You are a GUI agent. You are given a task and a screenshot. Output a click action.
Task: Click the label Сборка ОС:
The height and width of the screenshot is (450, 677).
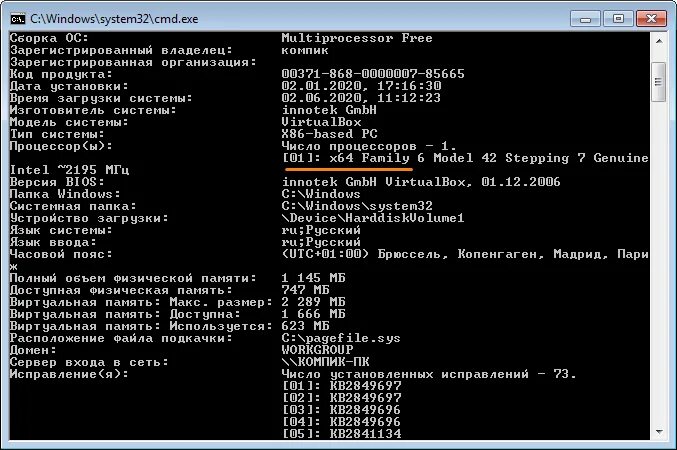tap(49, 38)
